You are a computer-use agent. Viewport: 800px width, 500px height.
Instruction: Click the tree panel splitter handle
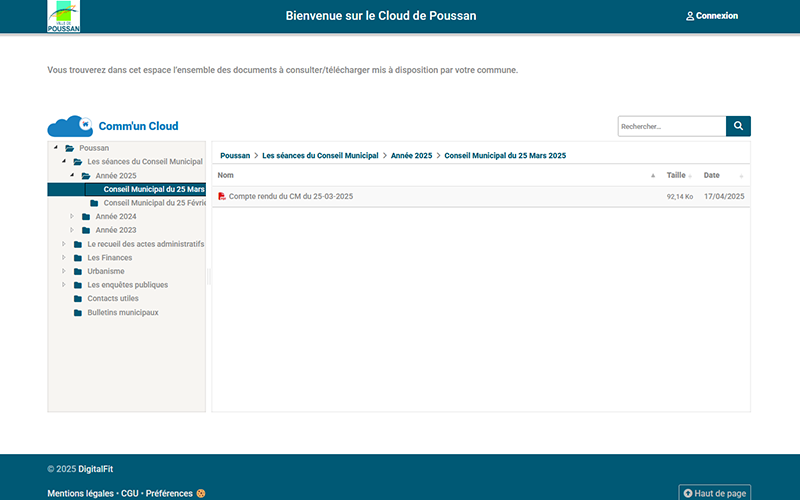point(209,277)
